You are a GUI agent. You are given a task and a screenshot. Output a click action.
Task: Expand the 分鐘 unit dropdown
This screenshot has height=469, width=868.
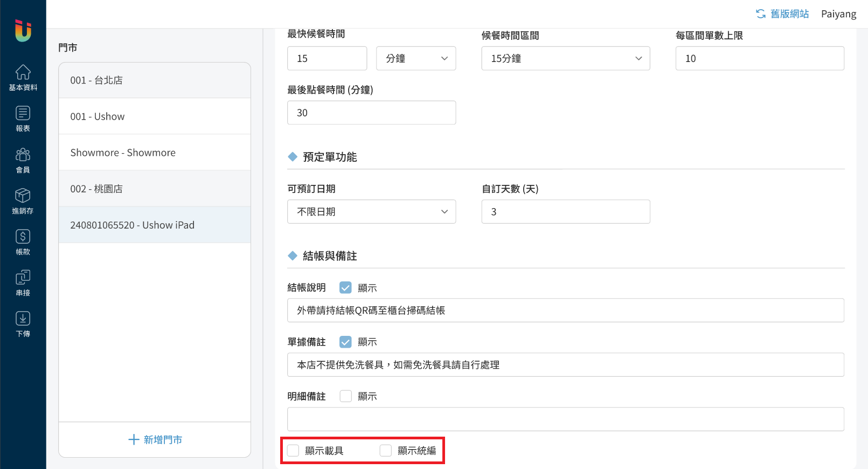tap(416, 58)
